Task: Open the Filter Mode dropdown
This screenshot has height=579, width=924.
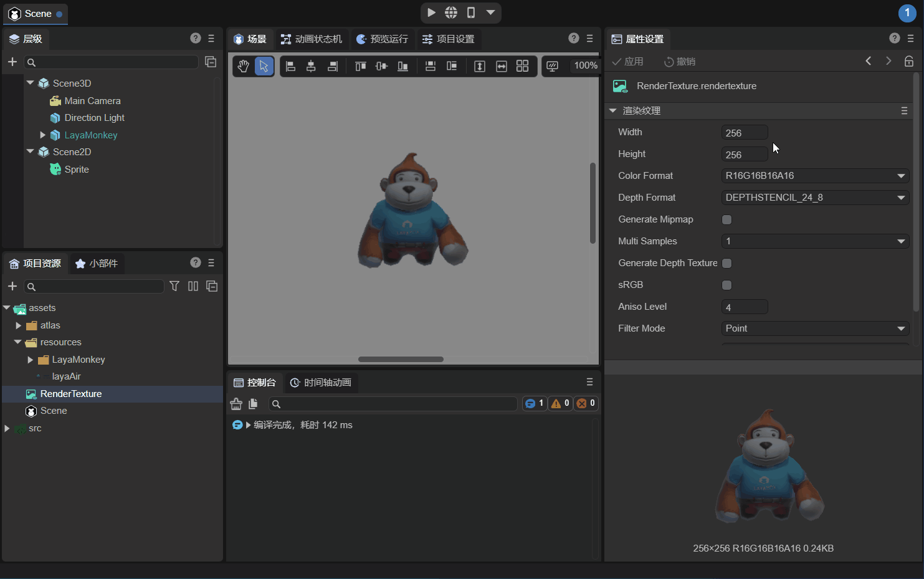Action: pyautogui.click(x=815, y=328)
